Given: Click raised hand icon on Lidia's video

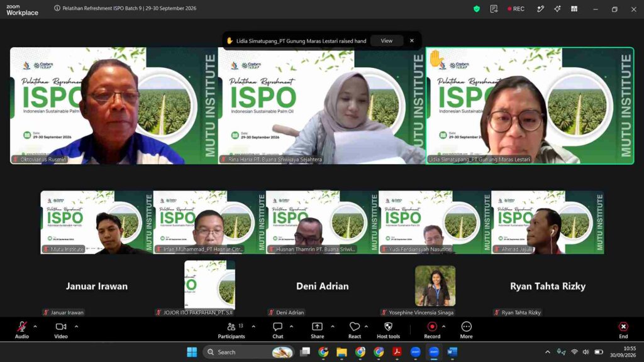Looking at the screenshot, I should (x=436, y=58).
